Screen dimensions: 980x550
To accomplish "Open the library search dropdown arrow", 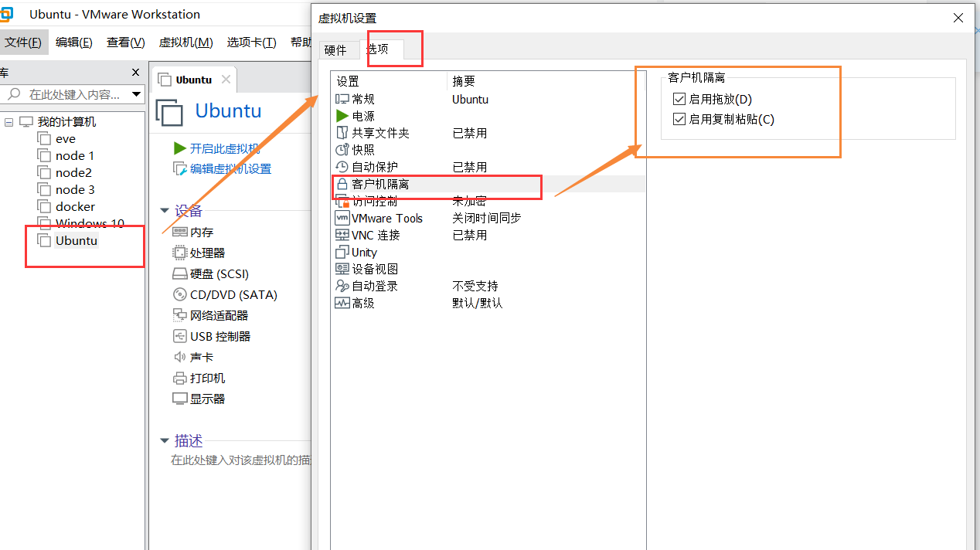I will point(137,94).
